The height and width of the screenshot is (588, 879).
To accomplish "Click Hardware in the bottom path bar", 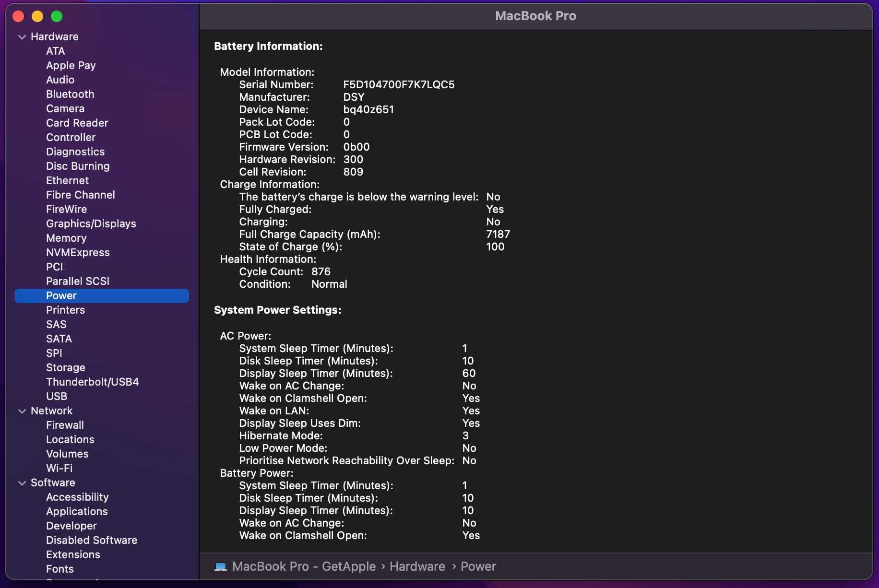I will (x=417, y=566).
